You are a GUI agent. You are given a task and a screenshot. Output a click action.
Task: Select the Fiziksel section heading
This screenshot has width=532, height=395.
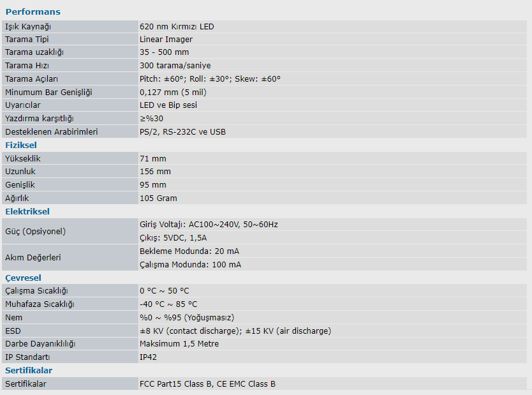[x=21, y=145]
